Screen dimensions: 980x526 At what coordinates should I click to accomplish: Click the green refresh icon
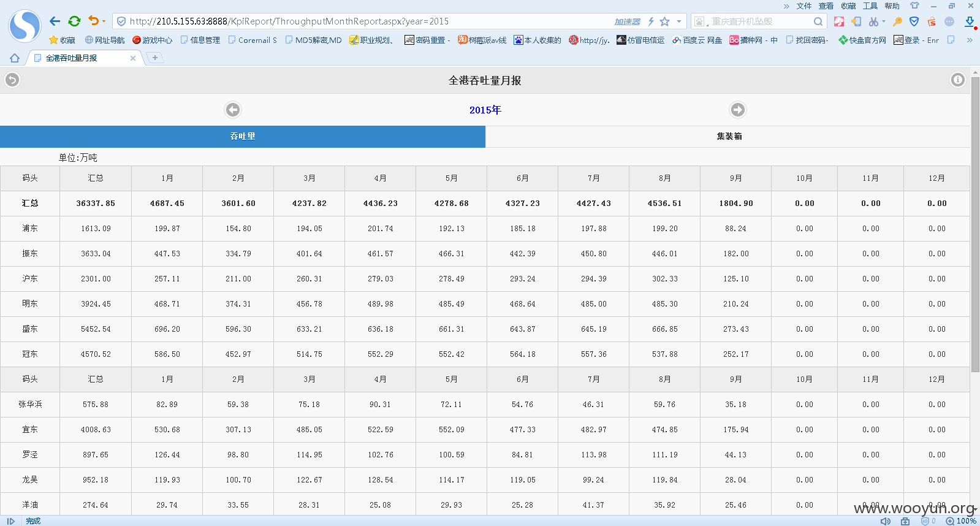point(74,21)
